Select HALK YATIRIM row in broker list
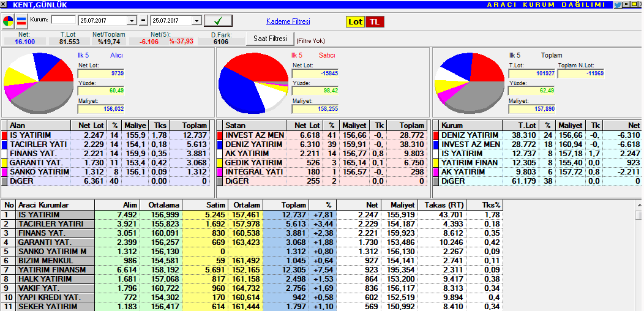Screen dimensions: 644x311 (x=252, y=279)
